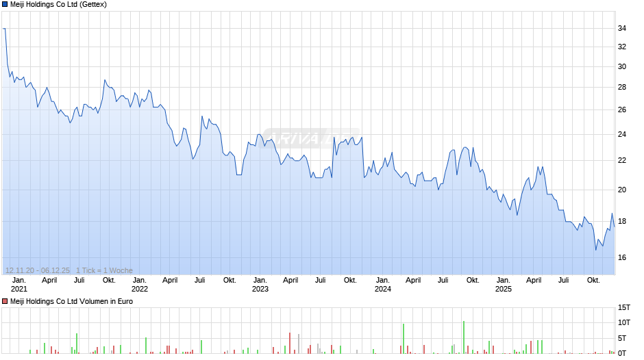Screen dimensions: 644x360
Task: Click the 'Jan. 2023' time axis label
Action: point(260,285)
